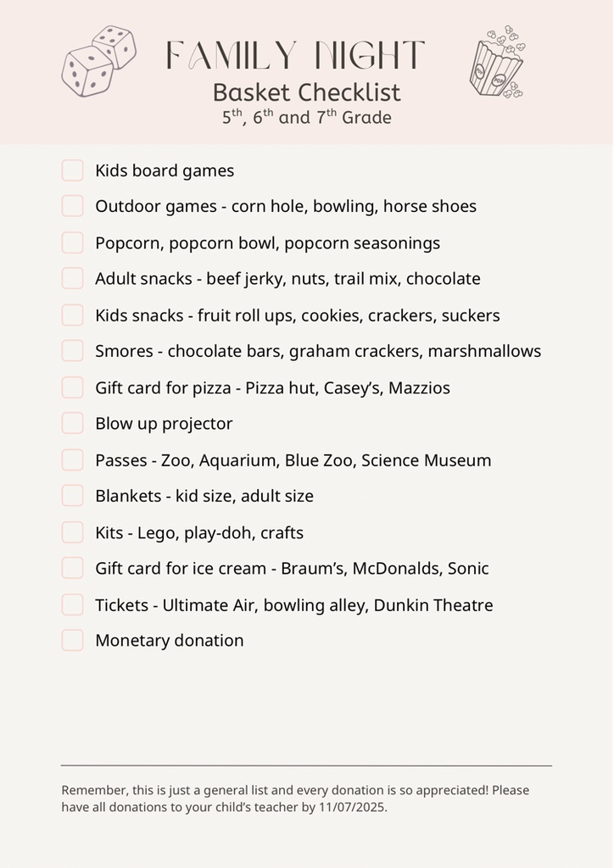Check the Gift card for ice cream box
The height and width of the screenshot is (868, 614).
click(x=72, y=568)
